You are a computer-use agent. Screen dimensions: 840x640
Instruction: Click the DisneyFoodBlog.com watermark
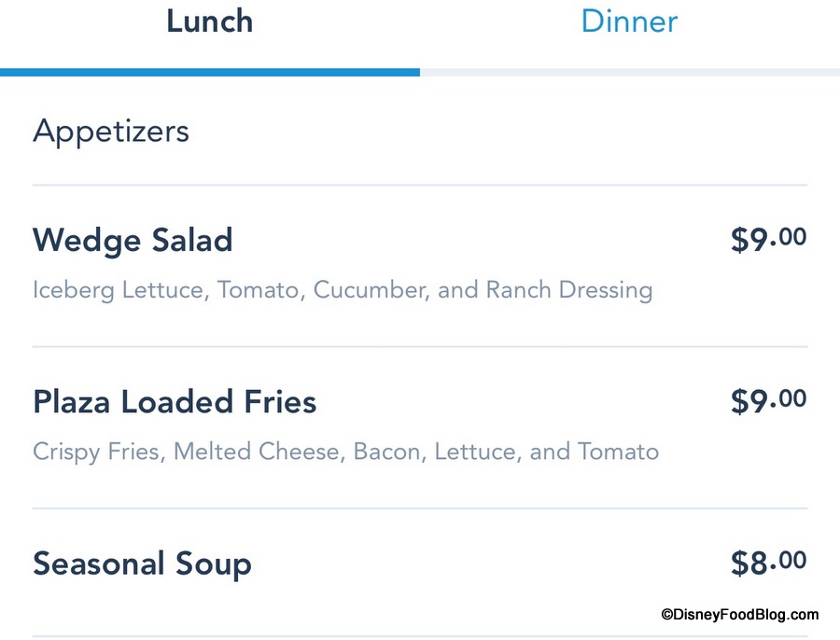point(739,614)
